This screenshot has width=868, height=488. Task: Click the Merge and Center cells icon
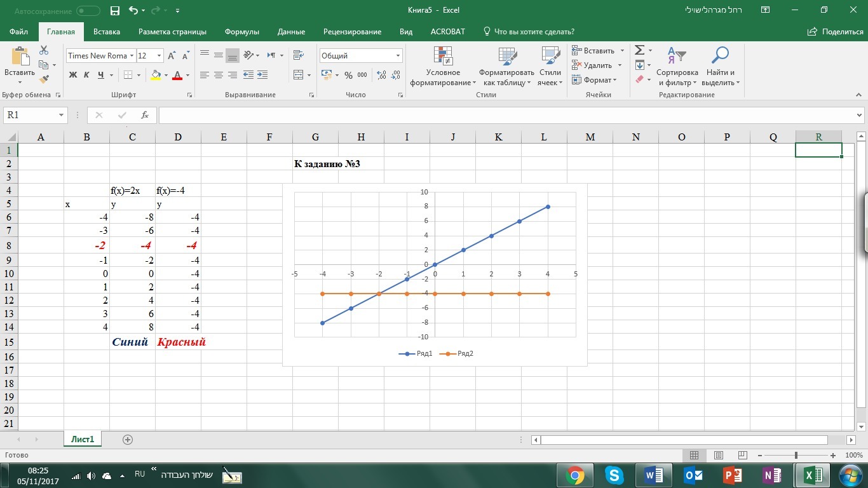[299, 75]
